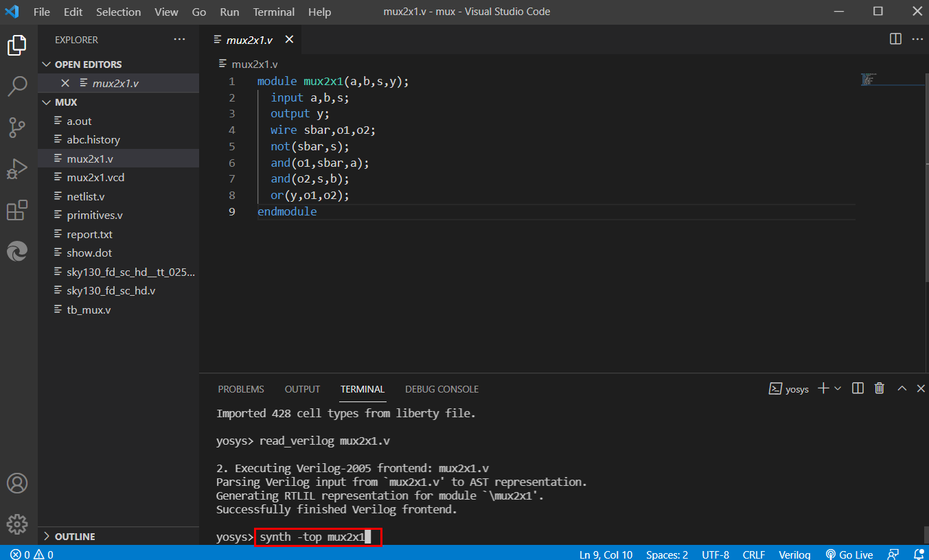Place cursor on endmodule line

[287, 211]
